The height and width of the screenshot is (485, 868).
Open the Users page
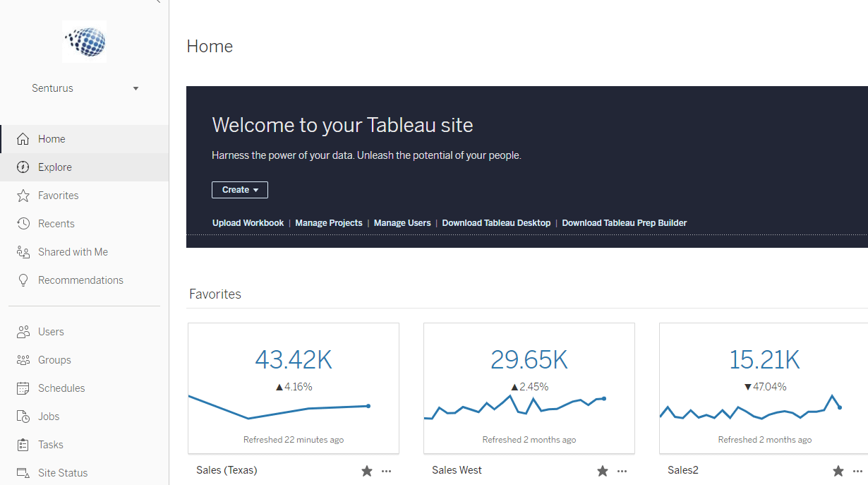pos(51,331)
